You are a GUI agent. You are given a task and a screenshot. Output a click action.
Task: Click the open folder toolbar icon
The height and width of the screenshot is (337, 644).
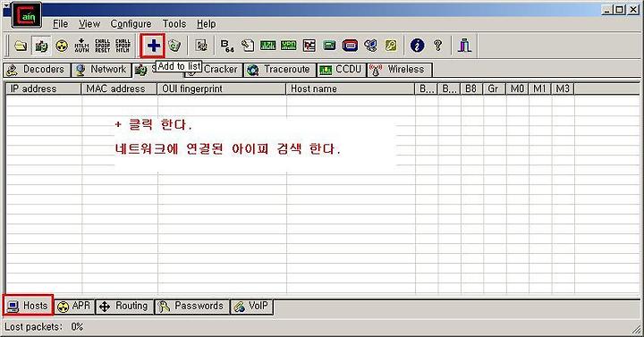(21, 46)
